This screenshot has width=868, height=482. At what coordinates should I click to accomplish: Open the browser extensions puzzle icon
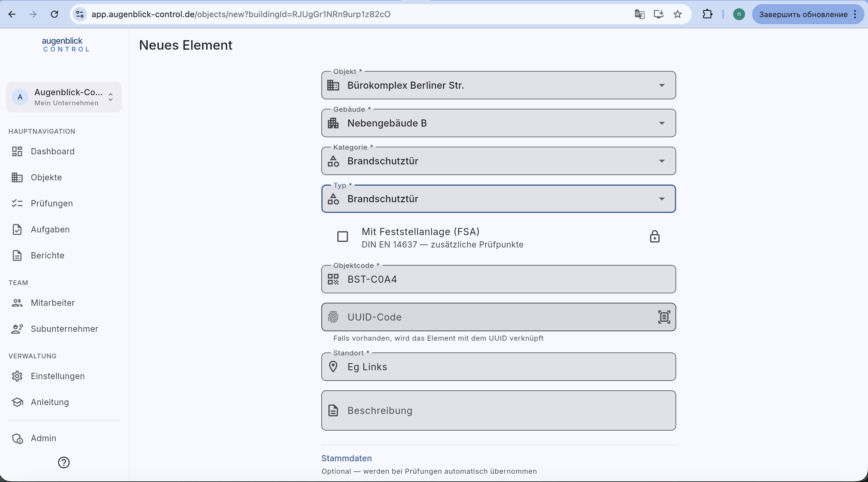707,14
